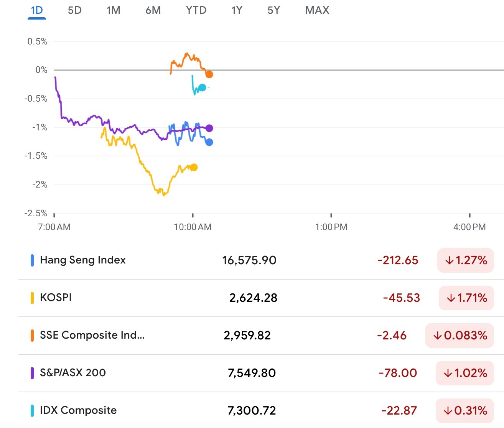Click the S&P/ASX 200 1.02% change badge
The height and width of the screenshot is (428, 504).
coord(464,373)
